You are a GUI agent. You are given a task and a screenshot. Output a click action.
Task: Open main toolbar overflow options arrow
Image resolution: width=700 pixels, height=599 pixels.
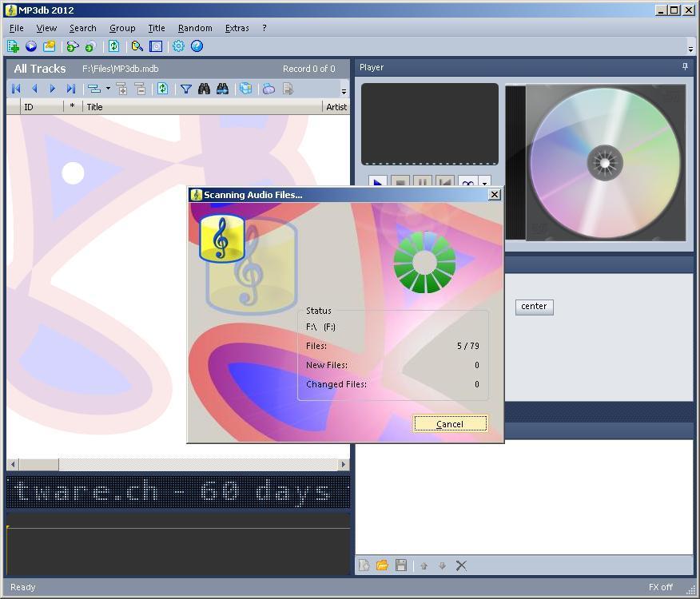pos(690,49)
